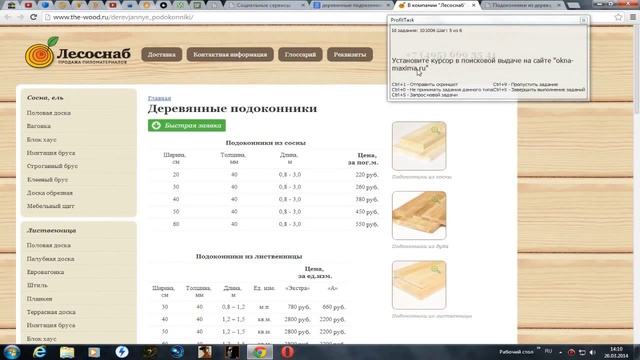Click the Подоконники из лиственницы table heading

[249, 256]
